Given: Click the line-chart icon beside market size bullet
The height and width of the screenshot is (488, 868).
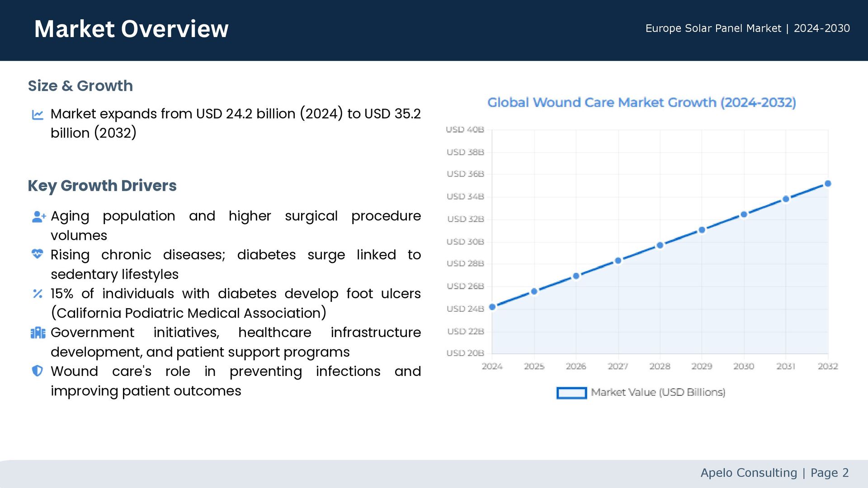Looking at the screenshot, I should point(38,115).
